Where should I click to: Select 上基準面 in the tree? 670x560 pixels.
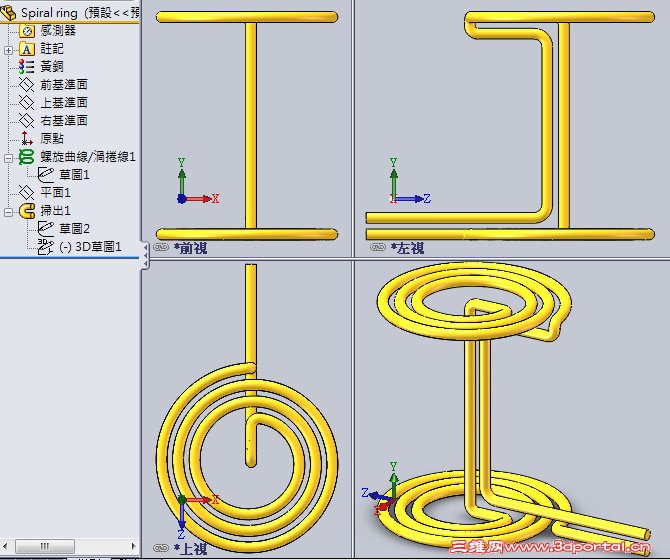pos(64,103)
